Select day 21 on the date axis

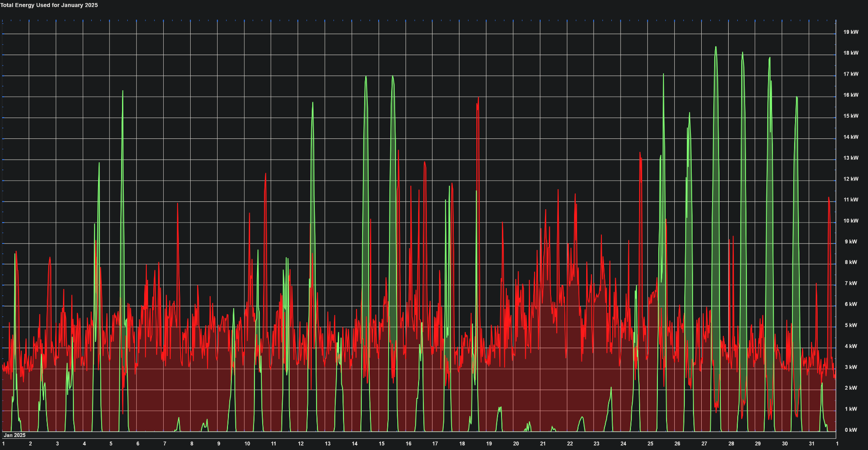pyautogui.click(x=543, y=443)
